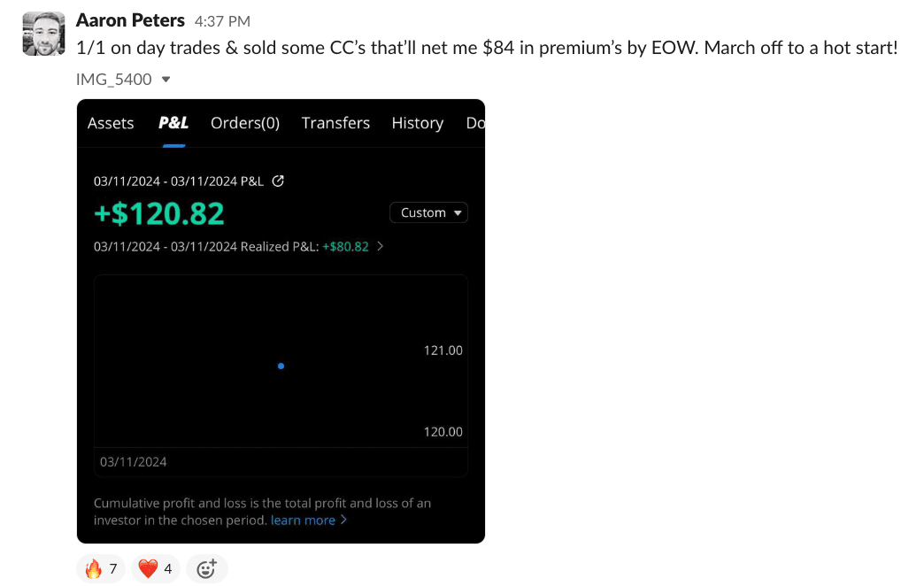The image size is (924, 586).
Task: Toggle the fire emoji reaction
Action: 104,569
